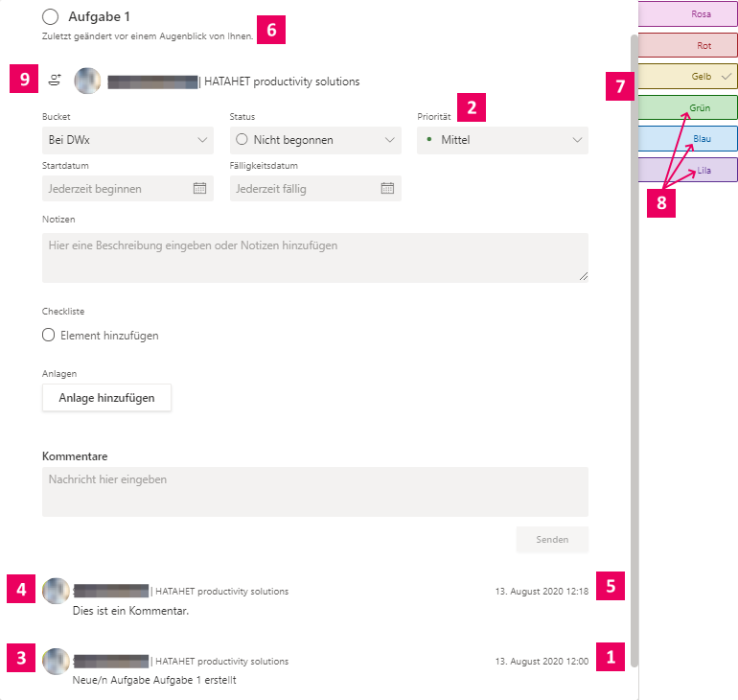Click the Element hinzufügen text
Image resolution: width=738 pixels, height=700 pixels.
pyautogui.click(x=109, y=336)
